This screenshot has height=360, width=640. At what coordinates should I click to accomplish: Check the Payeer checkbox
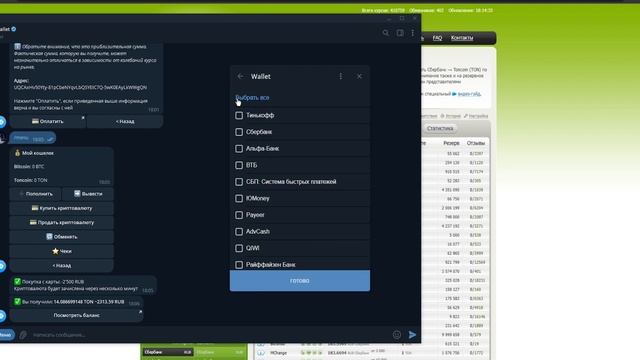coord(239,215)
